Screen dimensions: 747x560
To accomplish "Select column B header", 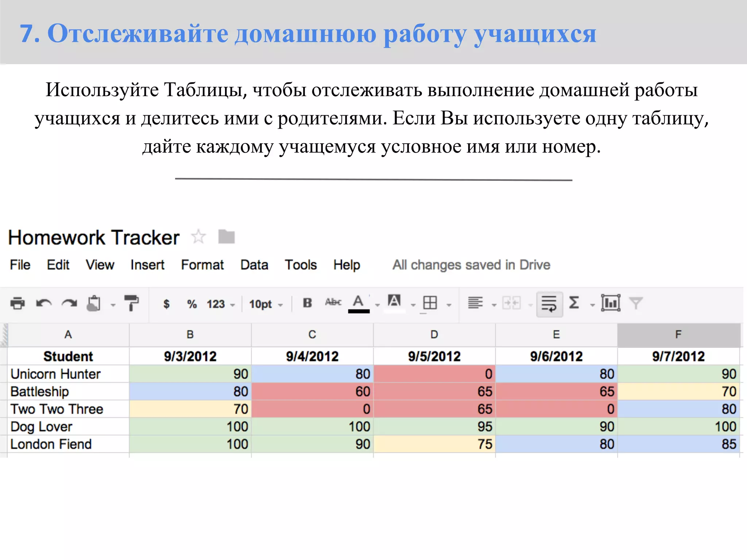I will [190, 335].
